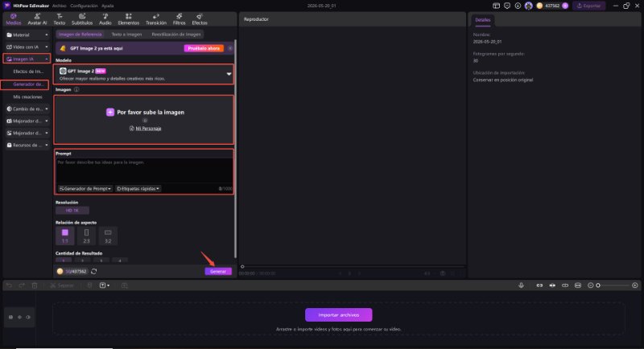Screen dimensions: 644x349
Task: Open the Efectos tool
Action: (199, 18)
